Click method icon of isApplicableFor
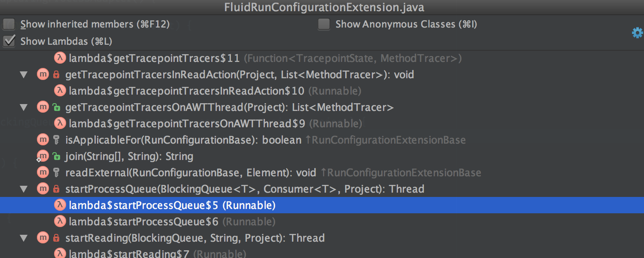The height and width of the screenshot is (258, 644). pos(43,140)
